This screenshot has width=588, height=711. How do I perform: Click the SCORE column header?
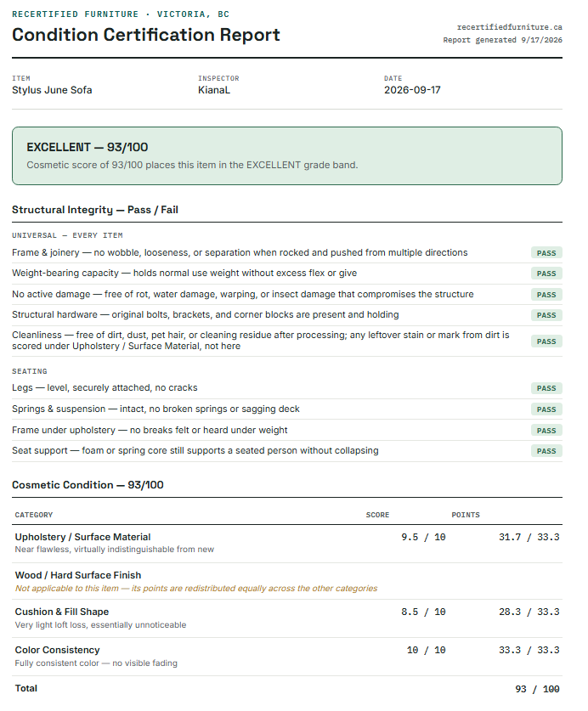point(377,515)
